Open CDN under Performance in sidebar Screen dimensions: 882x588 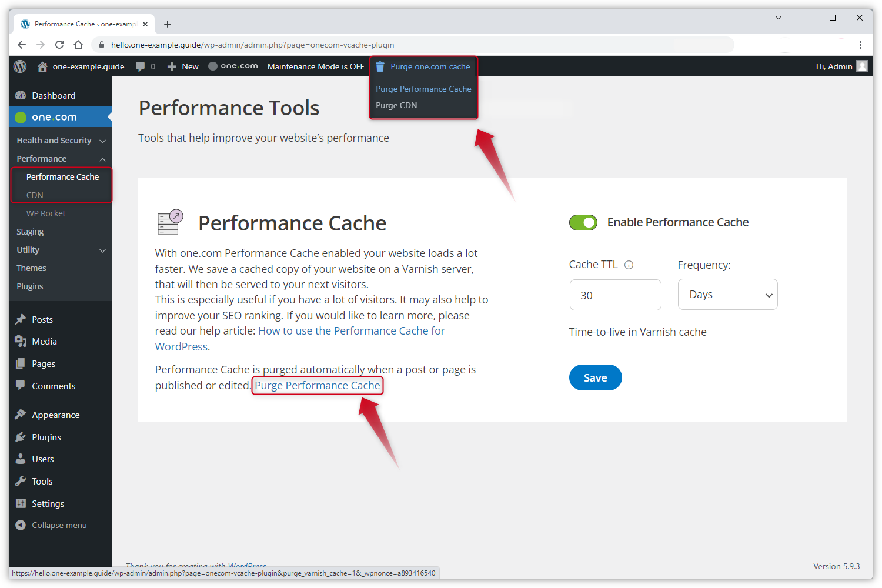[x=35, y=195]
